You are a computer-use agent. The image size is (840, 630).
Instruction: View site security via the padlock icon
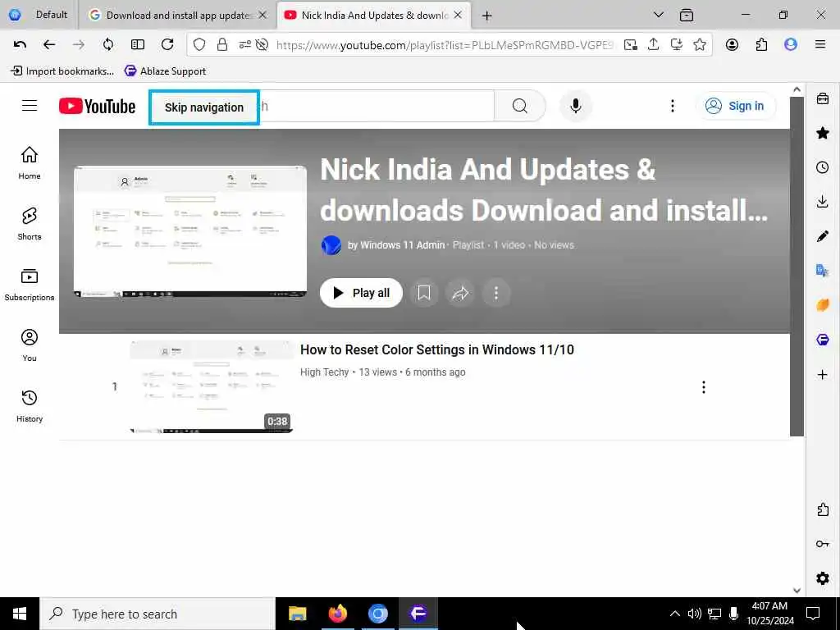click(221, 44)
